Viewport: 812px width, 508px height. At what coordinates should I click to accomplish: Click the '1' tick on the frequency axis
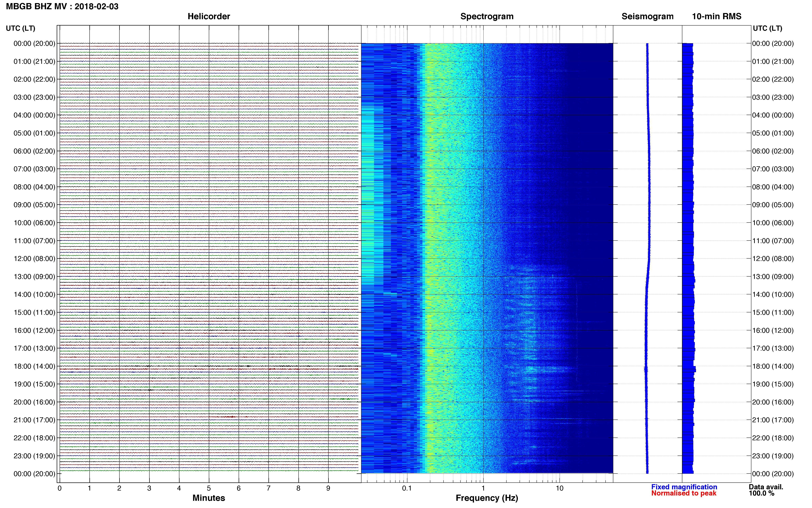[x=483, y=488]
